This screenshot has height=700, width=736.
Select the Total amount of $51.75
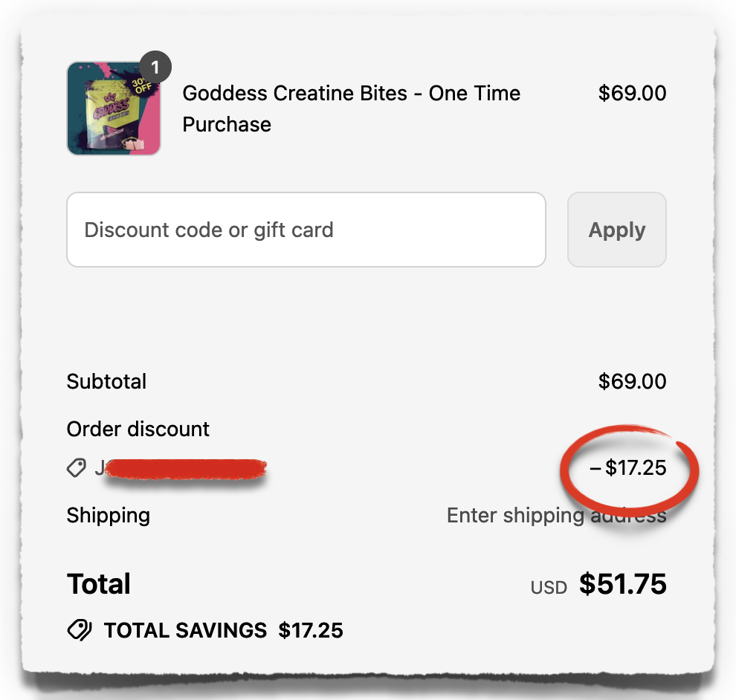pos(623,584)
